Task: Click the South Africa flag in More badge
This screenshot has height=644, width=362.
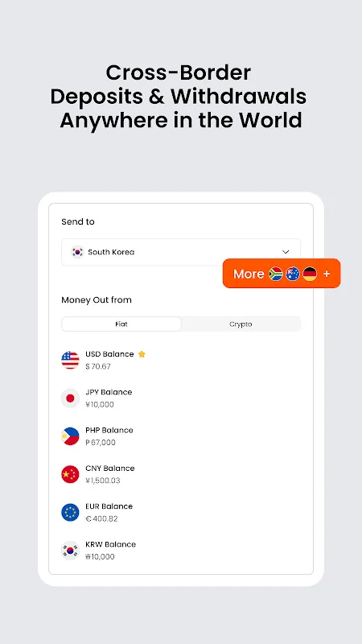Action: pos(276,274)
